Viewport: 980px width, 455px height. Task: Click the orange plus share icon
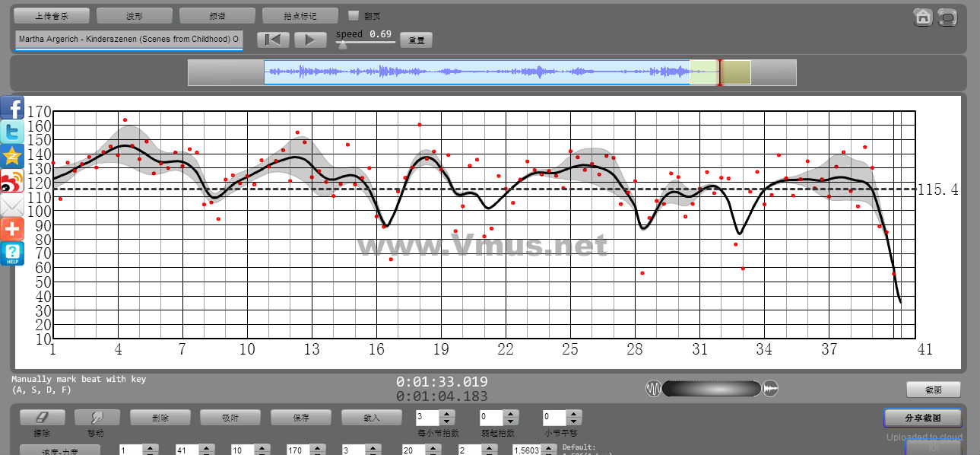tap(12, 229)
